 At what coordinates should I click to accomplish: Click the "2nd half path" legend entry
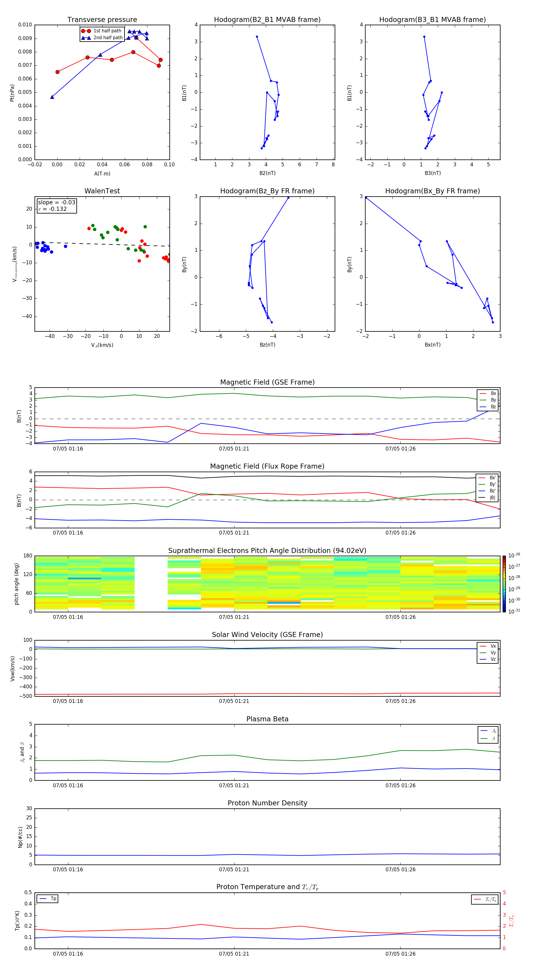102,38
